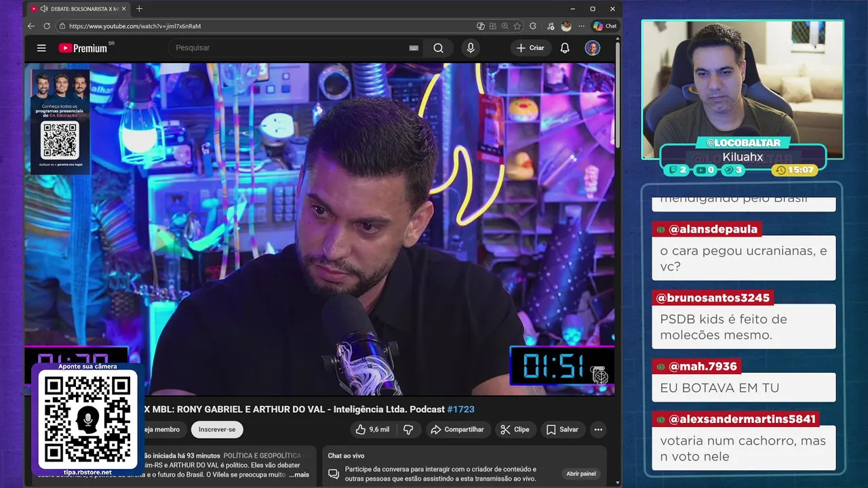
Task: Open YouTube notifications bell
Action: point(565,48)
